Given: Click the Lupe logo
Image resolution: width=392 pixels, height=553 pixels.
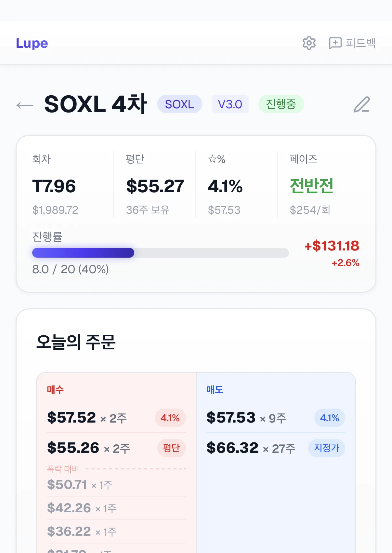Looking at the screenshot, I should pyautogui.click(x=32, y=43).
